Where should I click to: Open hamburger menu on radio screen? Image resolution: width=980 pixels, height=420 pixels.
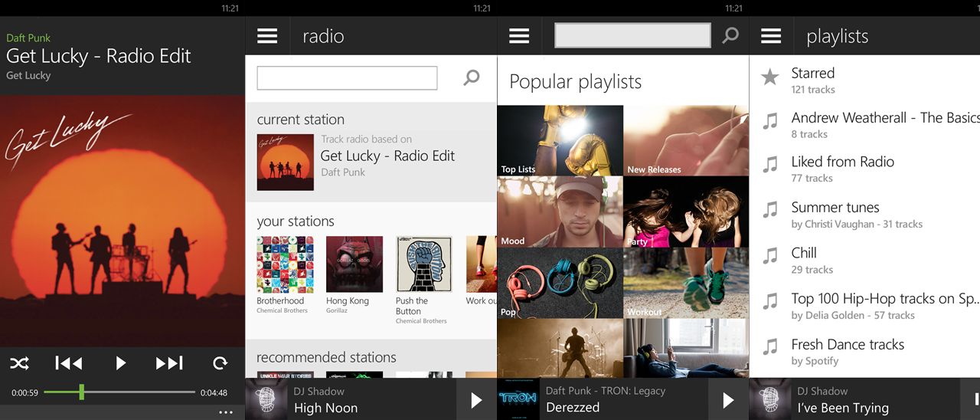(x=267, y=36)
